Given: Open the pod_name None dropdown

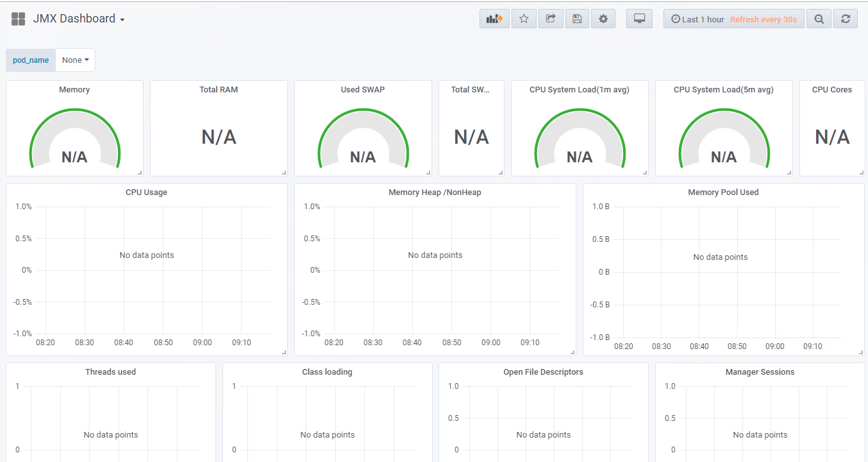Looking at the screenshot, I should [76, 60].
